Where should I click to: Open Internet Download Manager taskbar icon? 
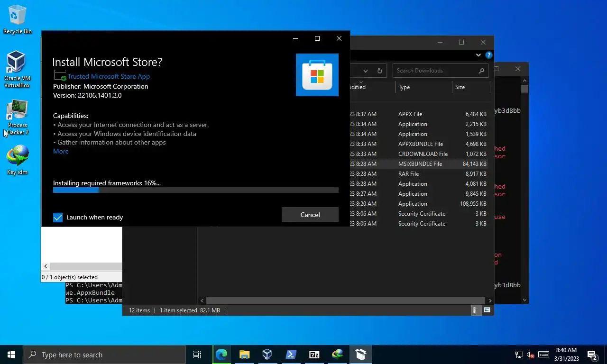[x=337, y=355]
